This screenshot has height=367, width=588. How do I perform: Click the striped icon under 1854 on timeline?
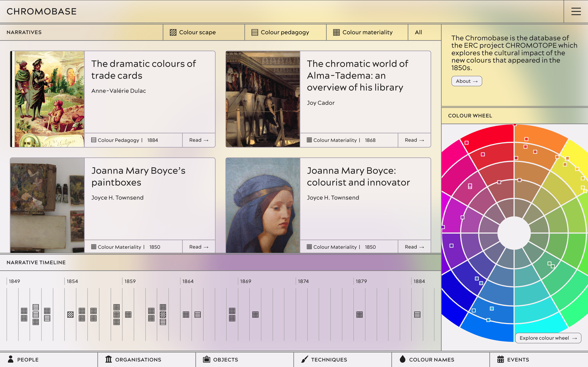[x=70, y=315]
